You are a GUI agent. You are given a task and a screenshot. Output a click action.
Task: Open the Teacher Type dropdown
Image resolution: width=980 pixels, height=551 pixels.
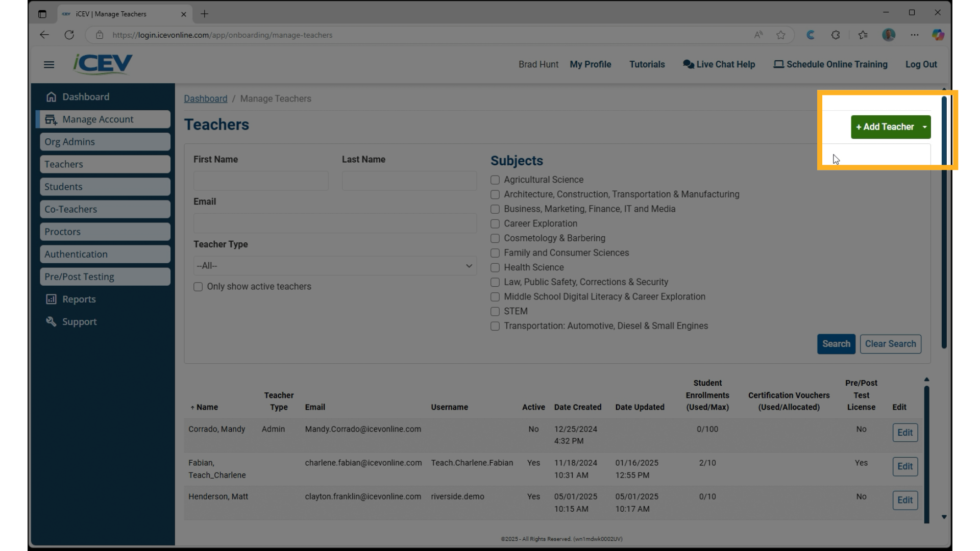(x=335, y=266)
